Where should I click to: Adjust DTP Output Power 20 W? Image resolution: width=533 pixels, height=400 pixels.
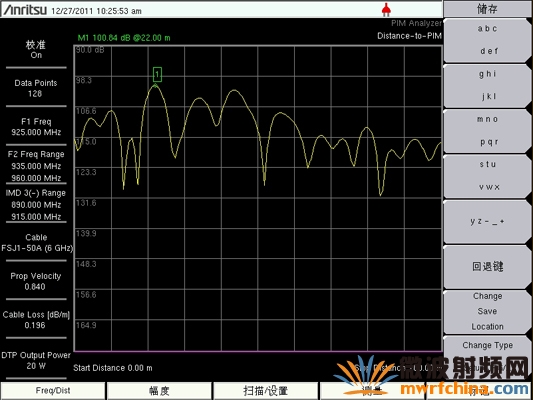pos(36,361)
